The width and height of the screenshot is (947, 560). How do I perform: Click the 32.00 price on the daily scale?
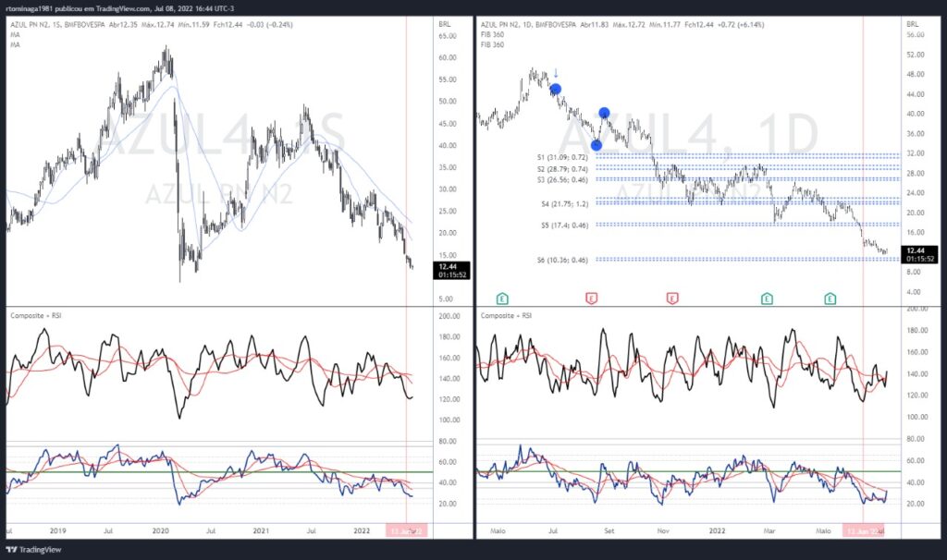pos(916,153)
